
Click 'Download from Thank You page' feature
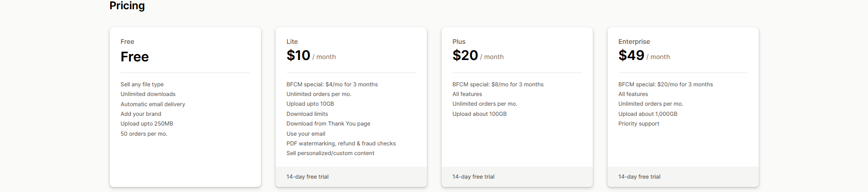click(328, 124)
